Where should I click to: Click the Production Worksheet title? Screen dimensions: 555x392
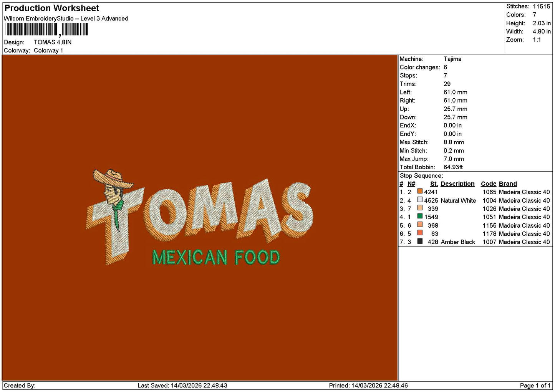pos(52,8)
